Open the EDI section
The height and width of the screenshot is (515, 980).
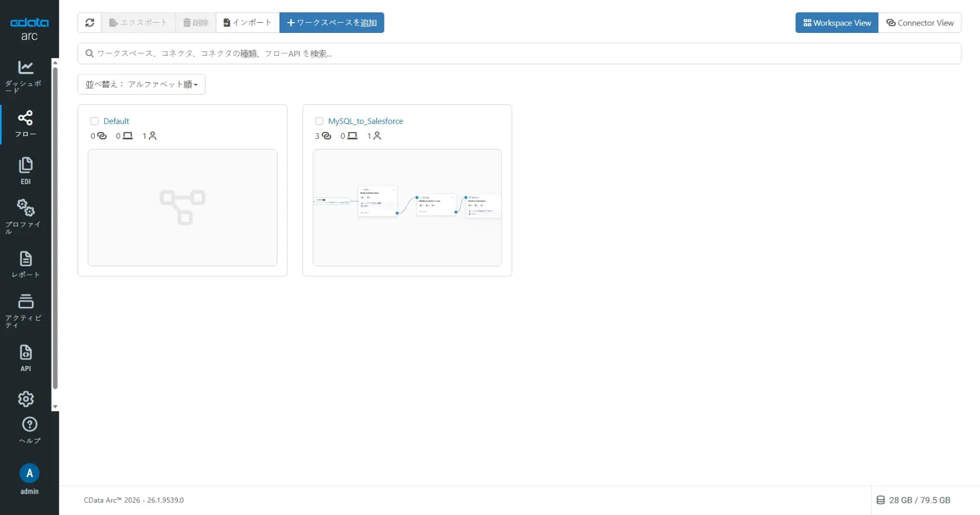(25, 171)
